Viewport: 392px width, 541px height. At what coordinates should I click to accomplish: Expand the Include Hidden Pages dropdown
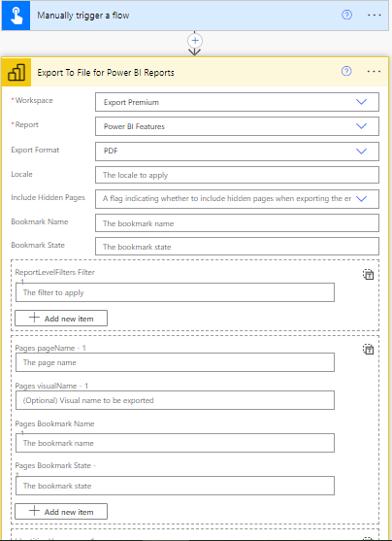(361, 199)
